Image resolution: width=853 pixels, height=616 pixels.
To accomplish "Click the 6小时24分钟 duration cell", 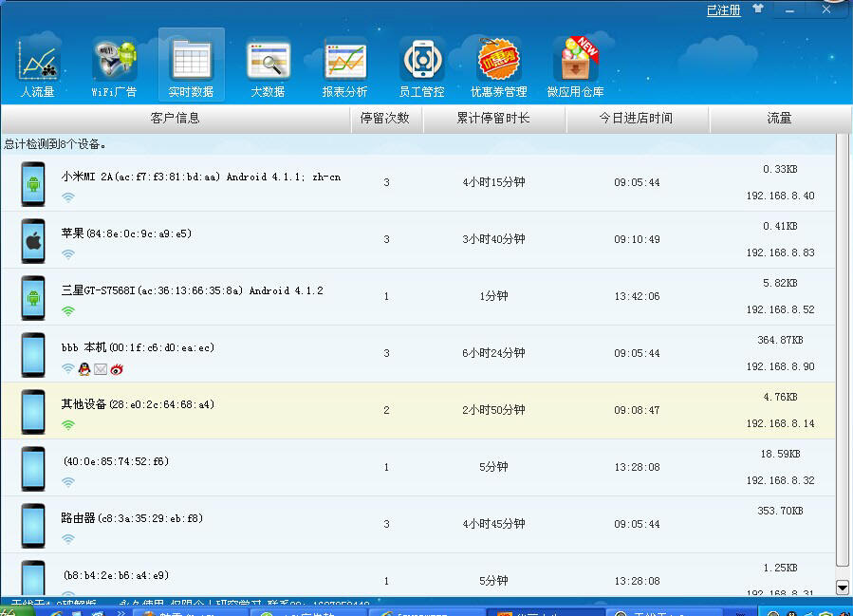I will [494, 353].
